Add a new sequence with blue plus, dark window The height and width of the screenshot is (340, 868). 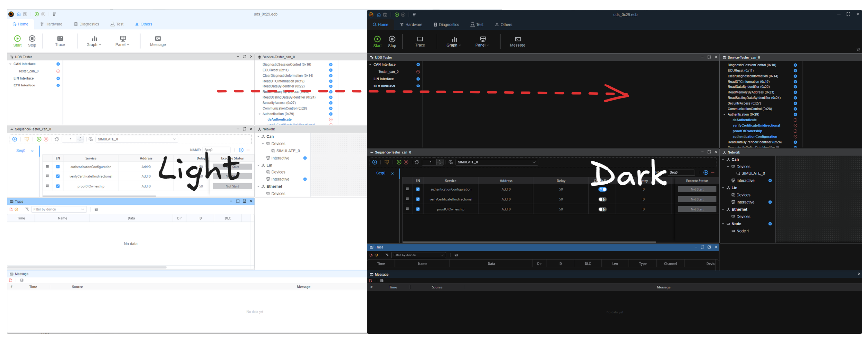tap(374, 162)
